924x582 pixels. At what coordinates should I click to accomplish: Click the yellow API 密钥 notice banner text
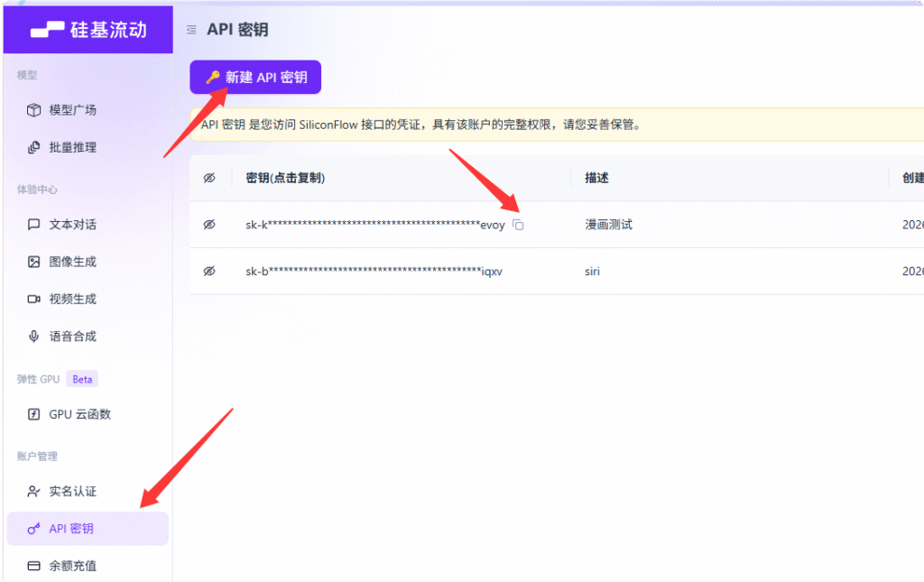pyautogui.click(x=420, y=125)
